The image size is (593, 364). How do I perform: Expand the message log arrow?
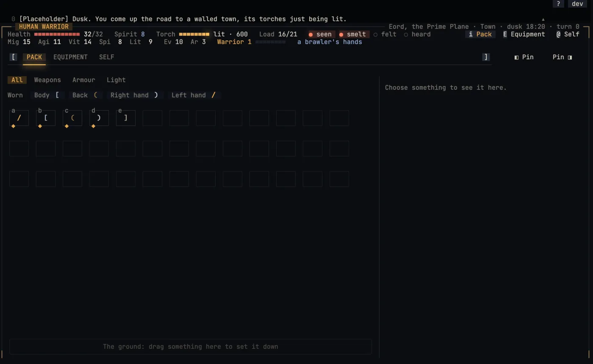pos(543,19)
